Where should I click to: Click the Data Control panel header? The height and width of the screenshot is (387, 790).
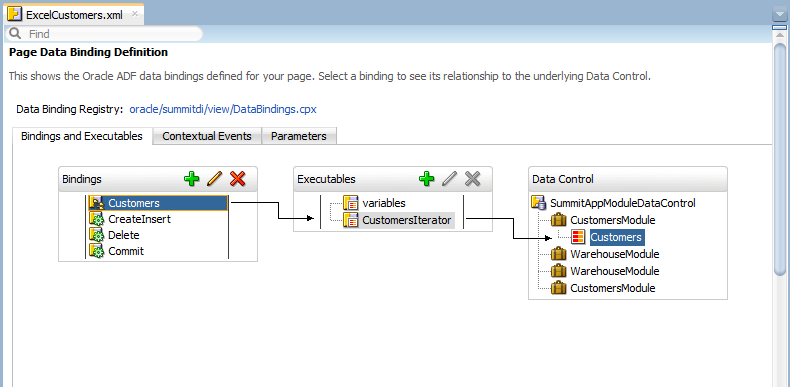tap(628, 179)
